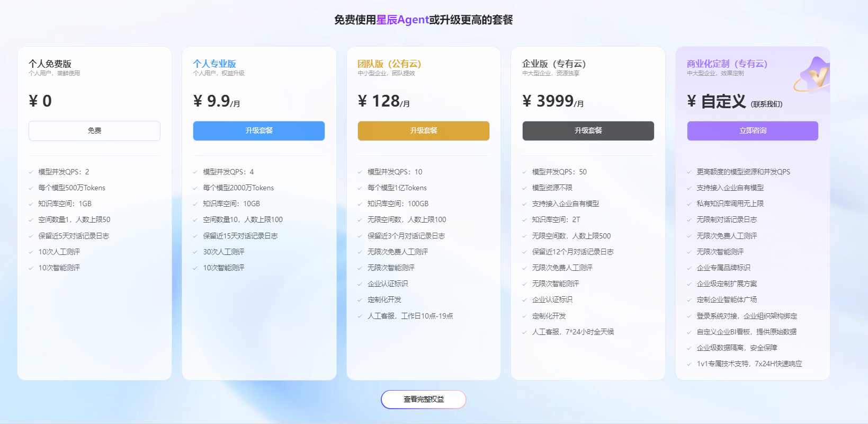Screen dimensions: 868x424
Task: Select the 个人专业版 plan title
Action: tap(214, 64)
